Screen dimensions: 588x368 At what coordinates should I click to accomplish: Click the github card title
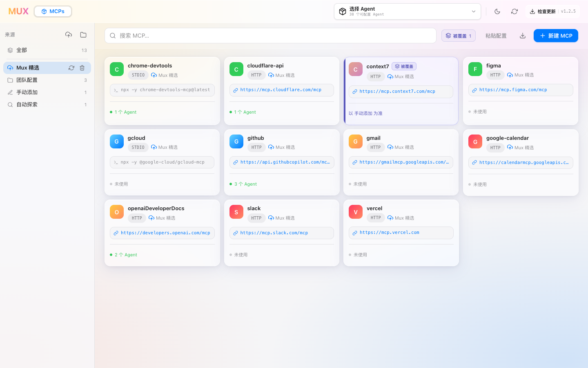[256, 138]
